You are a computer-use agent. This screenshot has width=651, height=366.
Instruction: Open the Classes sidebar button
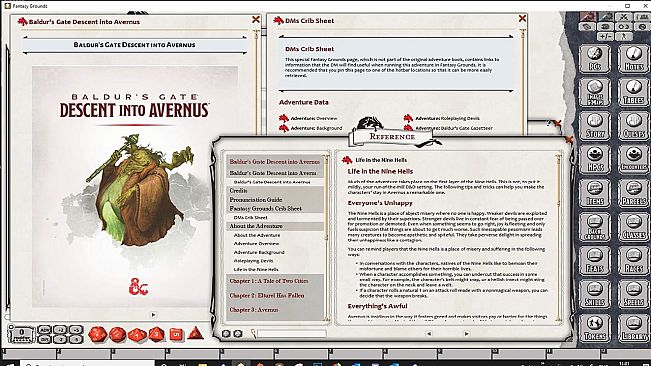tap(634, 227)
